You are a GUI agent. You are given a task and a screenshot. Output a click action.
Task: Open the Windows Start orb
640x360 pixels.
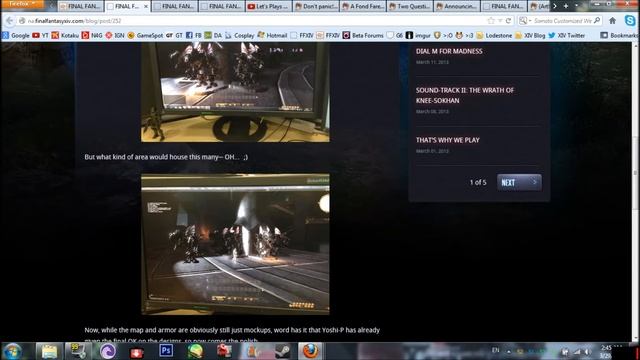click(12, 351)
